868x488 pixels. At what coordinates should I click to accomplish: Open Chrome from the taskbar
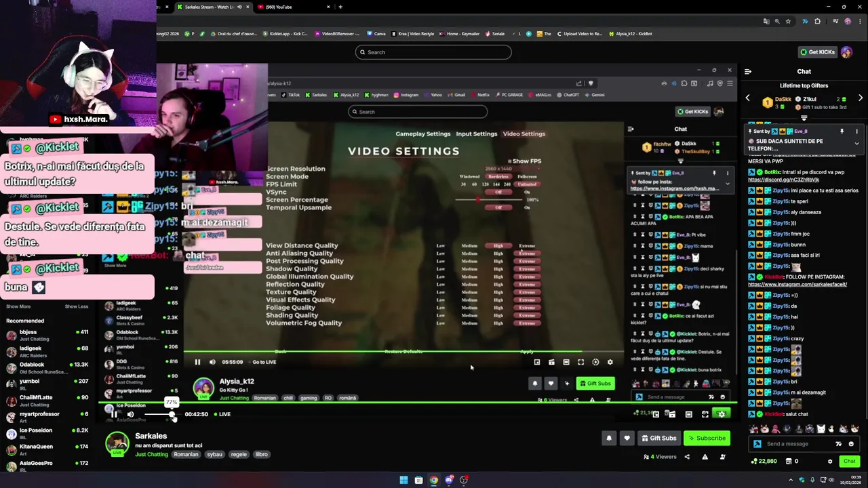click(434, 480)
